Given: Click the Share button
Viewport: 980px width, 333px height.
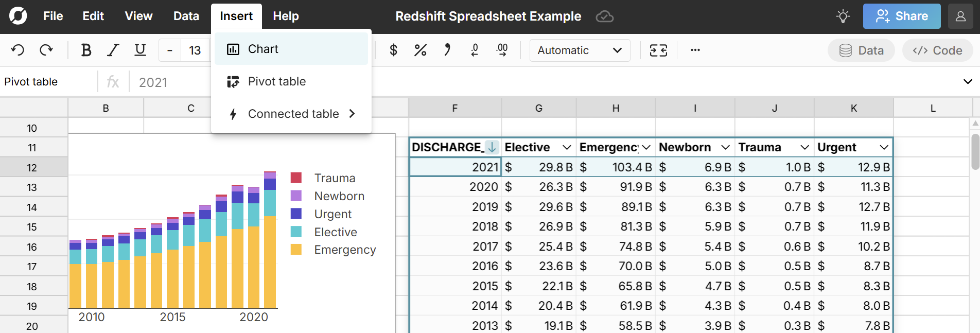Looking at the screenshot, I should (902, 16).
